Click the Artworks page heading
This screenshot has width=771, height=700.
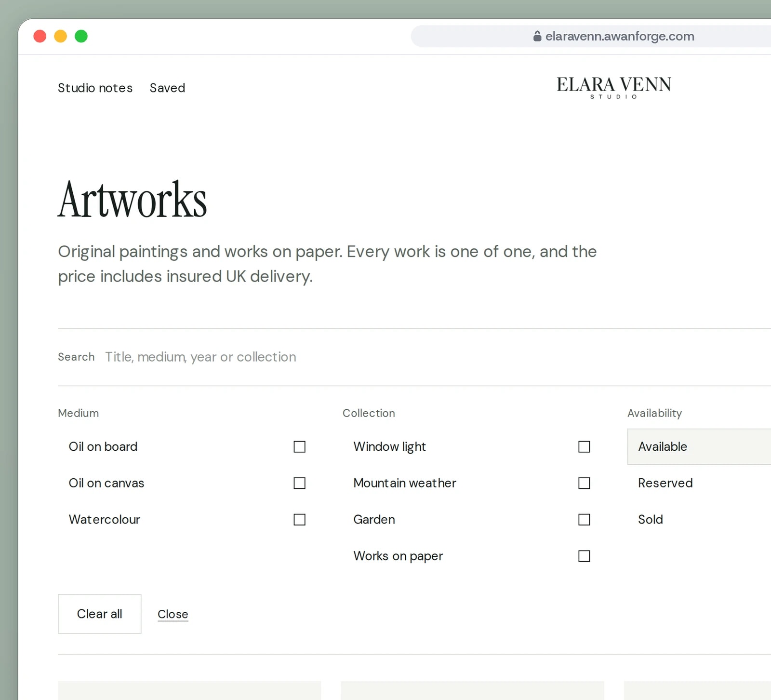point(132,200)
